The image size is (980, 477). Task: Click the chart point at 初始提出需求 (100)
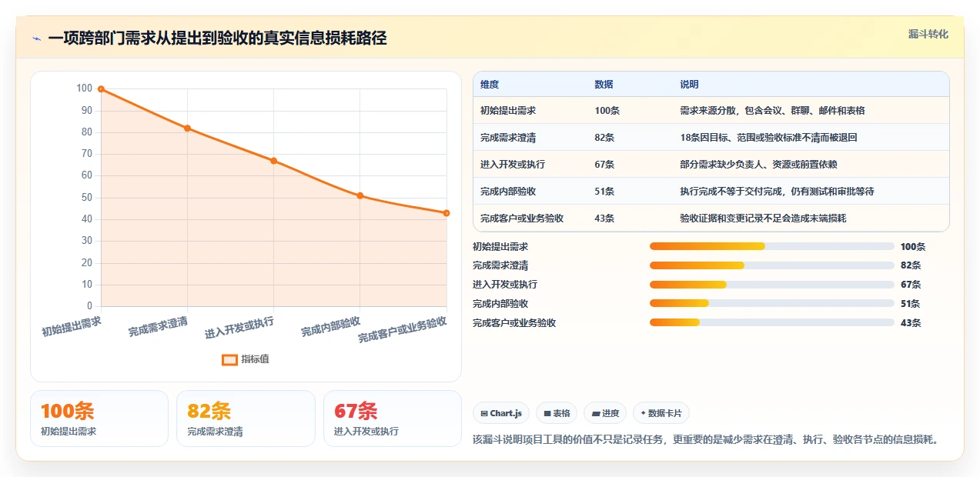click(101, 89)
